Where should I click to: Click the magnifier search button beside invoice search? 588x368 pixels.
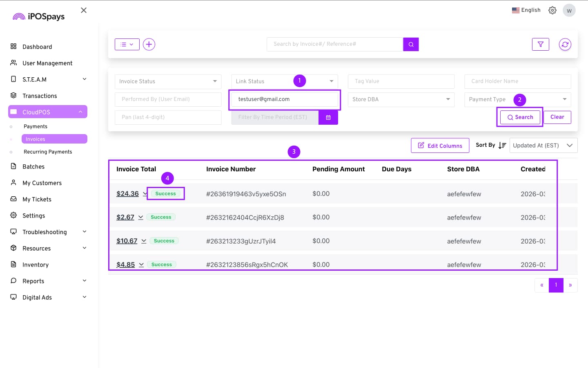click(x=411, y=44)
